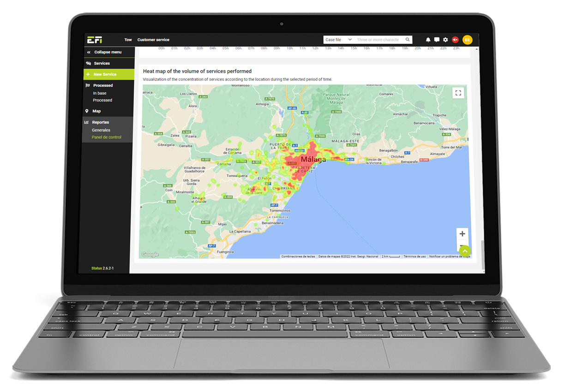Open the Case file dropdown
The image size is (565, 392).
(x=338, y=40)
